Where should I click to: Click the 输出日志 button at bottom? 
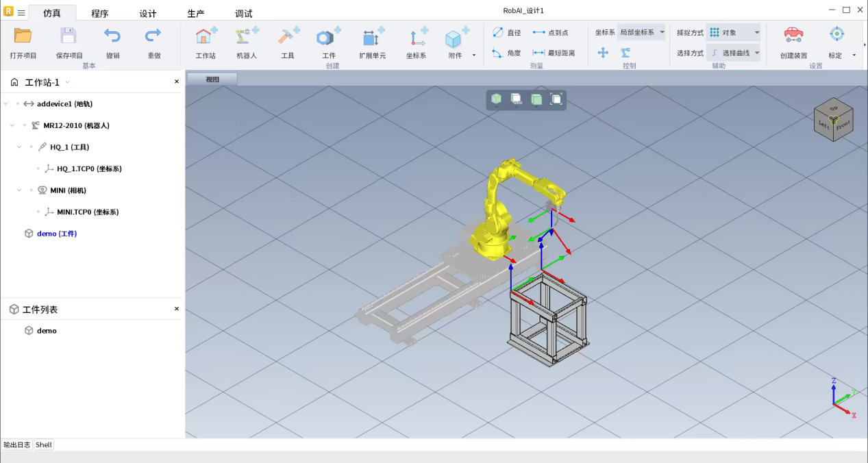(17, 445)
